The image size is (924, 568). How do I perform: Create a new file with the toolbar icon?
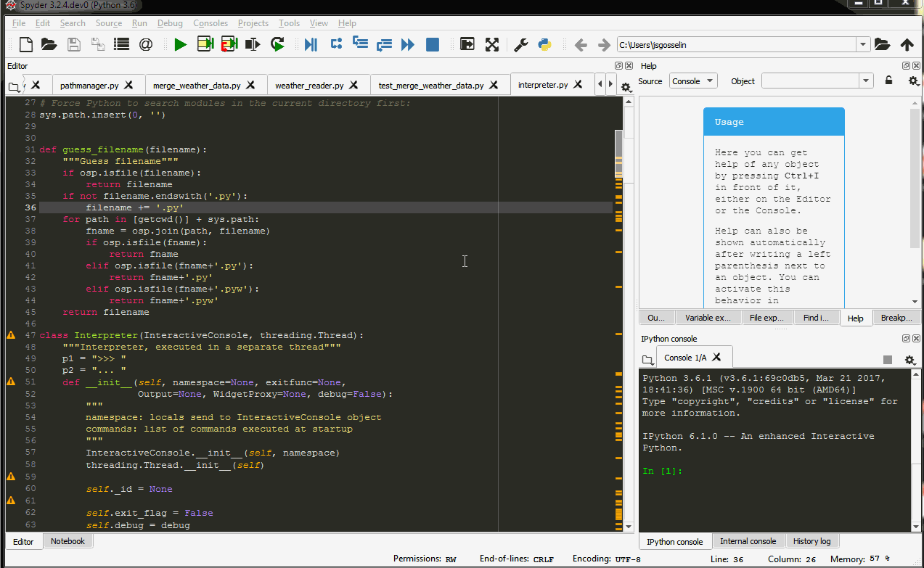tap(25, 45)
